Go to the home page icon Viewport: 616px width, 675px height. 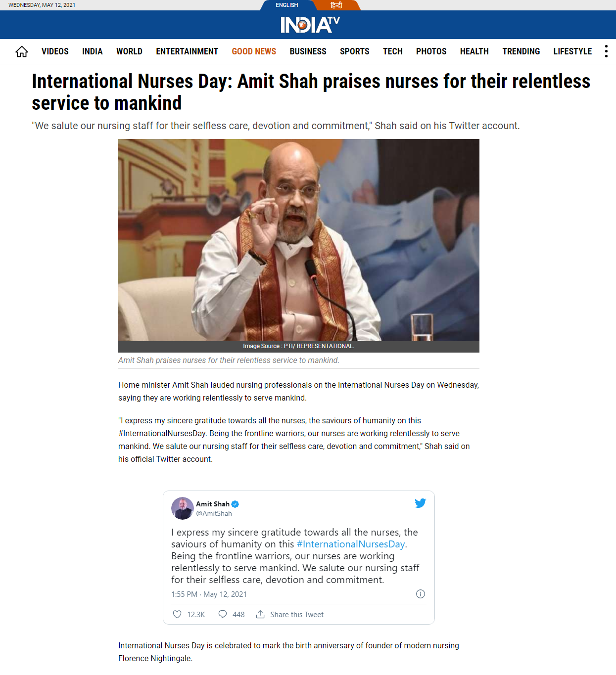point(22,51)
